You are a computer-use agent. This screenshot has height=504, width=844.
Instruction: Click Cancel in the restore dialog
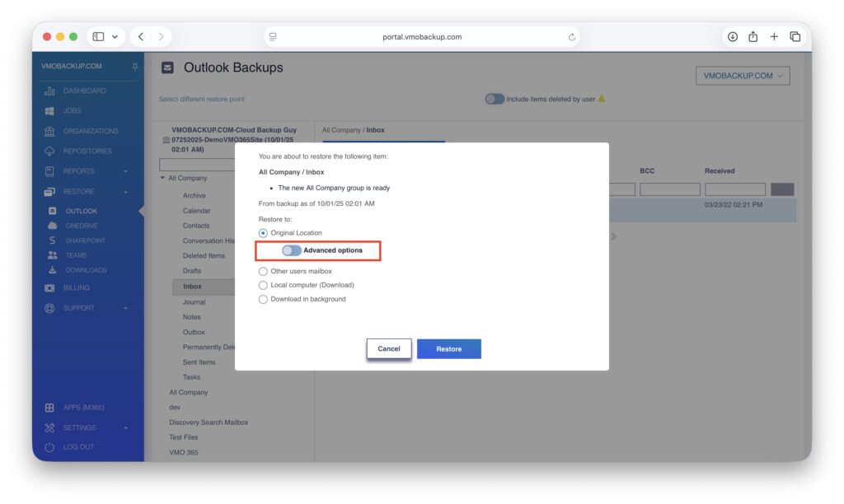[x=388, y=349]
